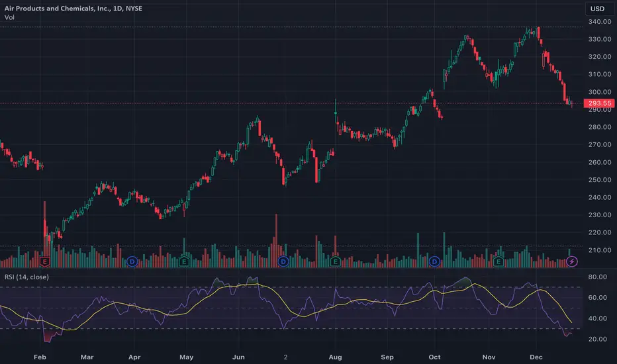
Task: Click the 340.00 price axis label
Action: [600, 22]
